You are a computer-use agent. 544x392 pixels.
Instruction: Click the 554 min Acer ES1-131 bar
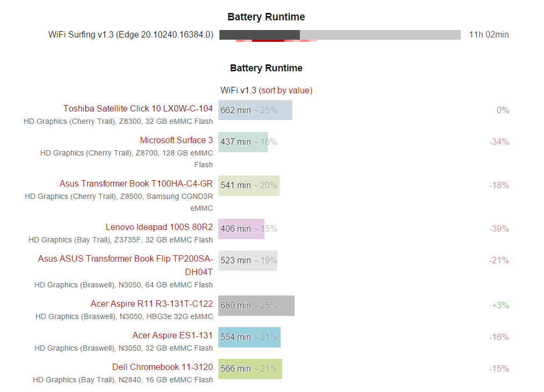pyautogui.click(x=249, y=337)
